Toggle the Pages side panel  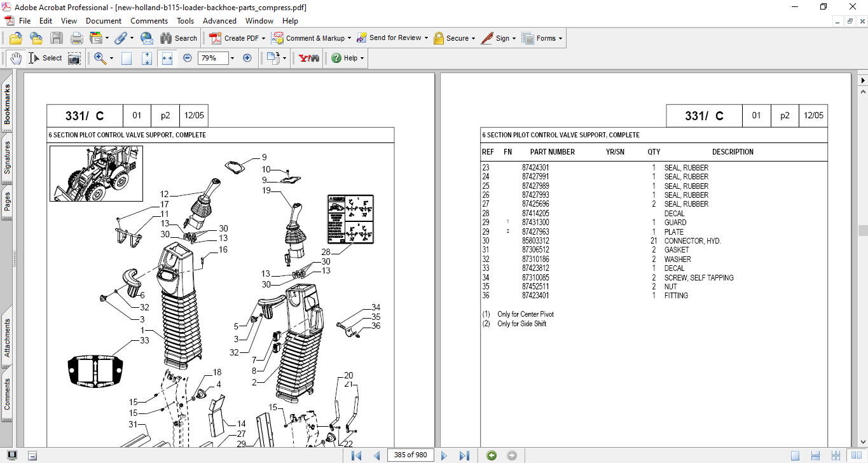pos(7,201)
